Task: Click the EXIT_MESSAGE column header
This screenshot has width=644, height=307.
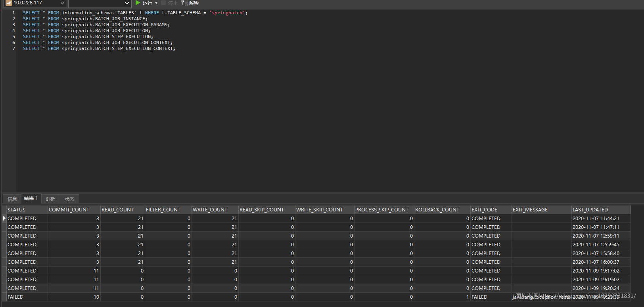Action: tap(542, 209)
